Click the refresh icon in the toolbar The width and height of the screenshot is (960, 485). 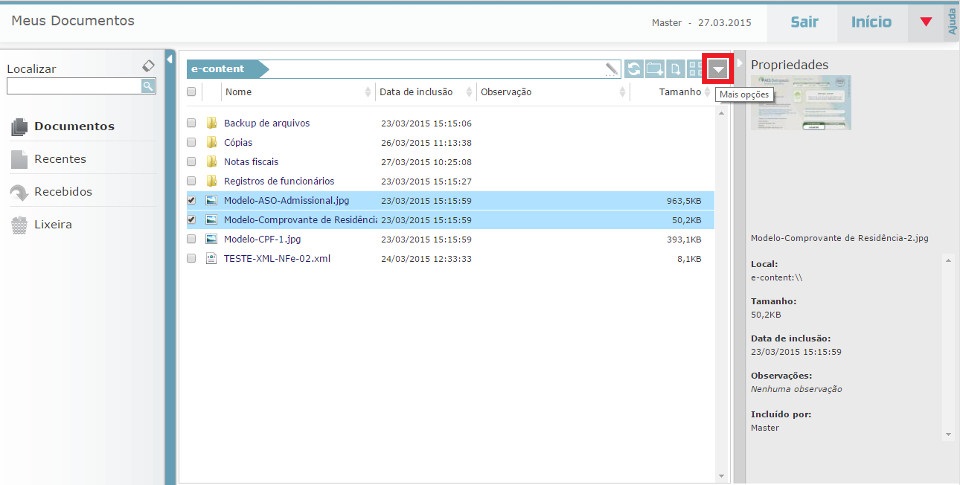pyautogui.click(x=634, y=69)
